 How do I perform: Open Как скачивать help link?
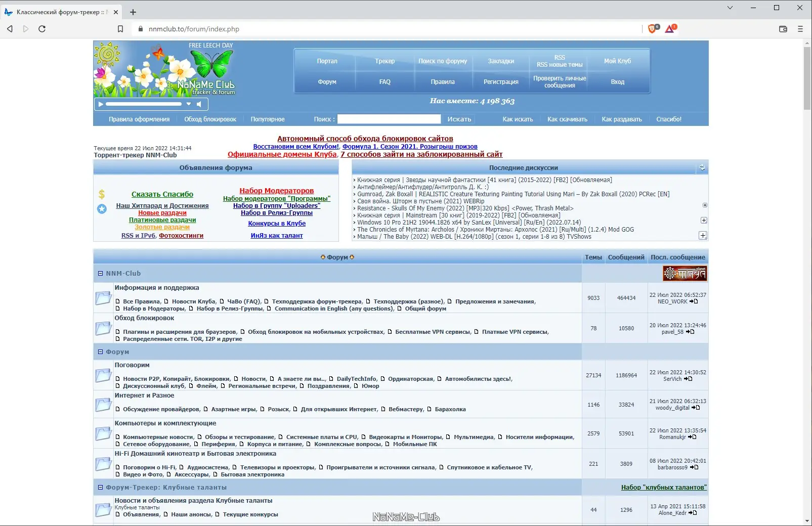(x=567, y=119)
